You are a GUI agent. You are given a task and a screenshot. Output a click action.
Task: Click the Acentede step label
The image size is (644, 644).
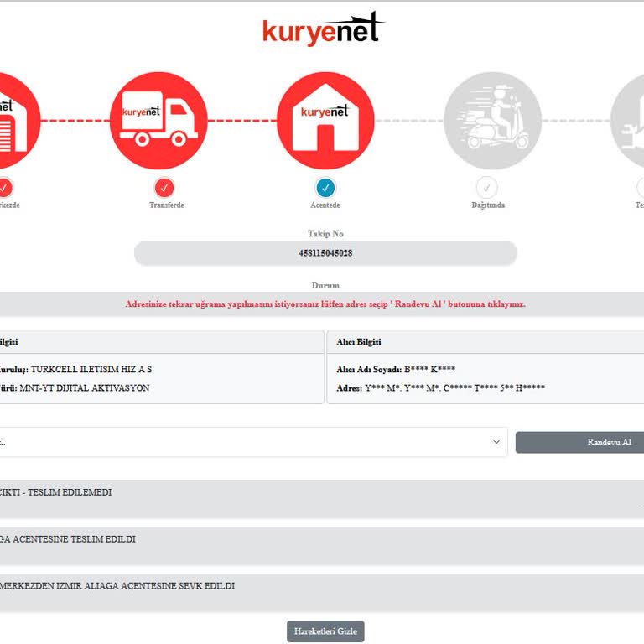point(325,205)
